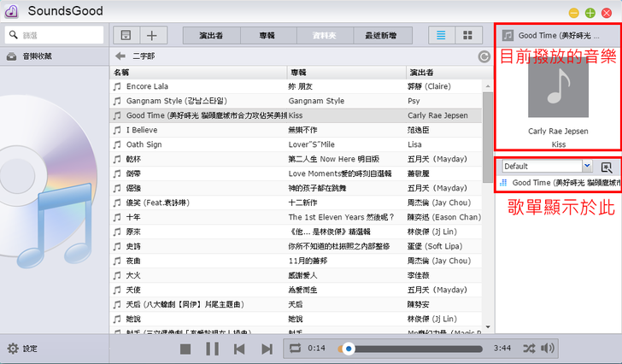Go back using the left arrow icon
This screenshot has width=622, height=364.
point(120,56)
